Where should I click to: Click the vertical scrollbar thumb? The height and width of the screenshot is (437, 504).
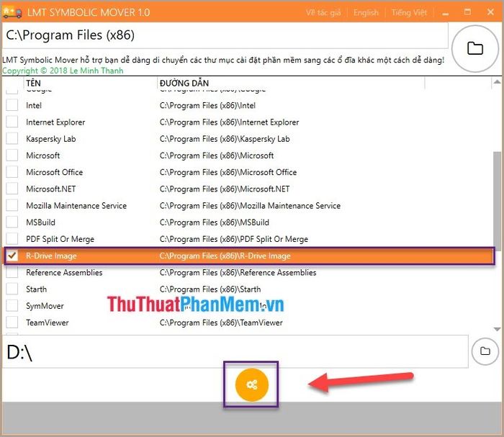497,201
